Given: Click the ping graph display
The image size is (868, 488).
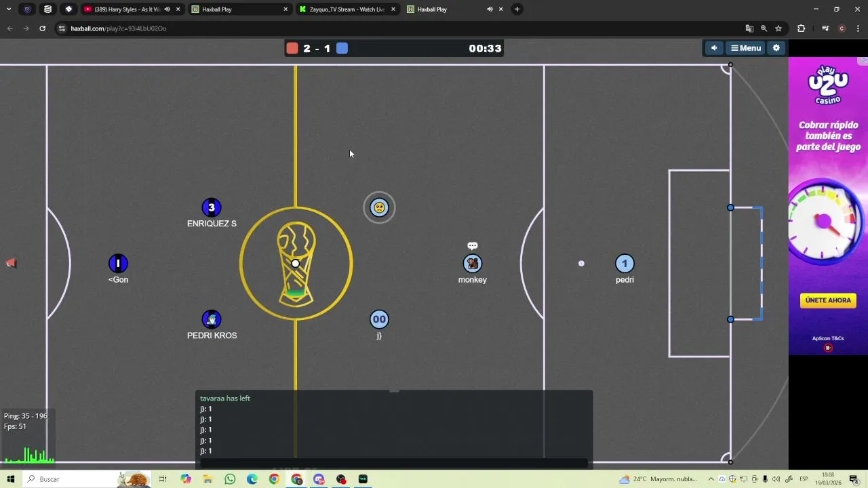Looking at the screenshot, I should (x=29, y=455).
